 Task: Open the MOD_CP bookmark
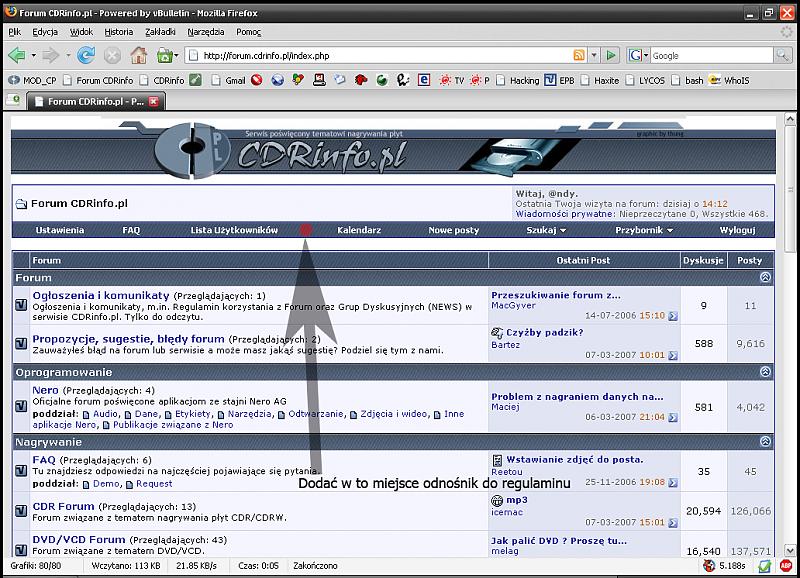pyautogui.click(x=33, y=81)
